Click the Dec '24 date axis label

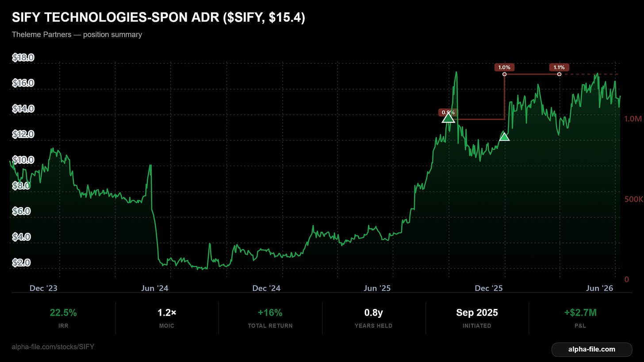pos(266,288)
